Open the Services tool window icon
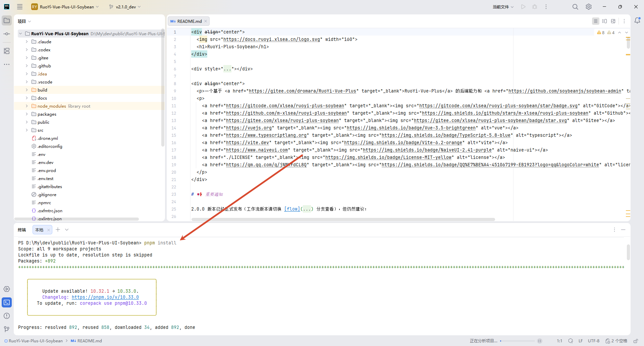This screenshot has height=346, width=644. click(x=7, y=289)
